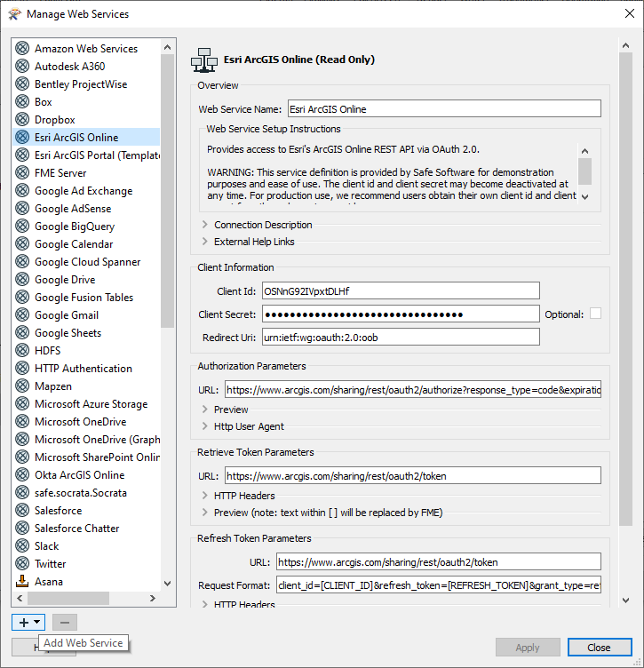
Task: Click the Bentley ProjectWise service icon
Action: (22, 83)
